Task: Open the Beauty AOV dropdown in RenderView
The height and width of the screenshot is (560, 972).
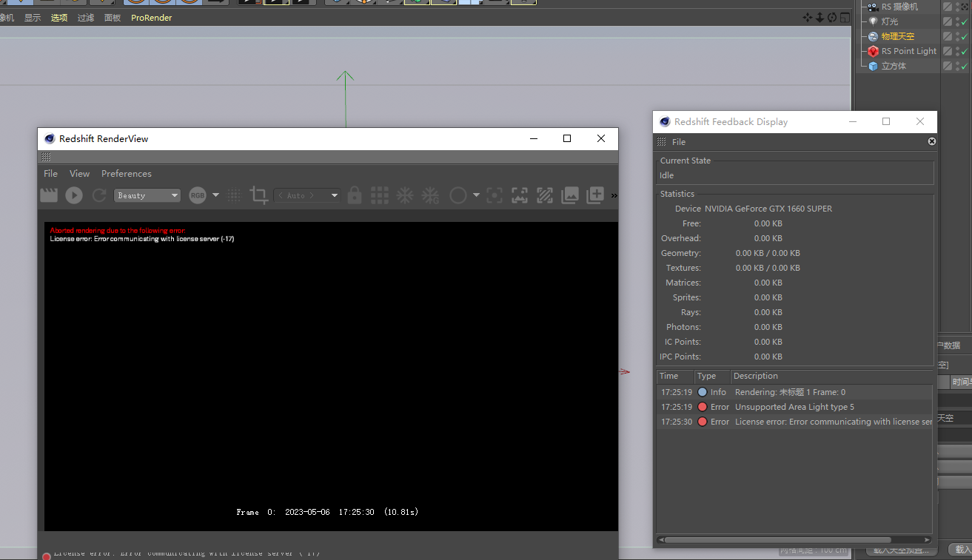Action: 147,195
